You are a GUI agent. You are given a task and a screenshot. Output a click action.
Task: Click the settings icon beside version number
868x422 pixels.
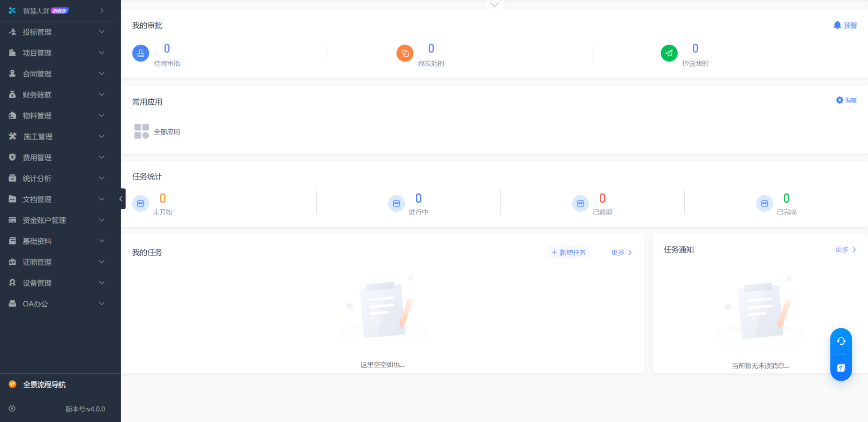(12, 408)
